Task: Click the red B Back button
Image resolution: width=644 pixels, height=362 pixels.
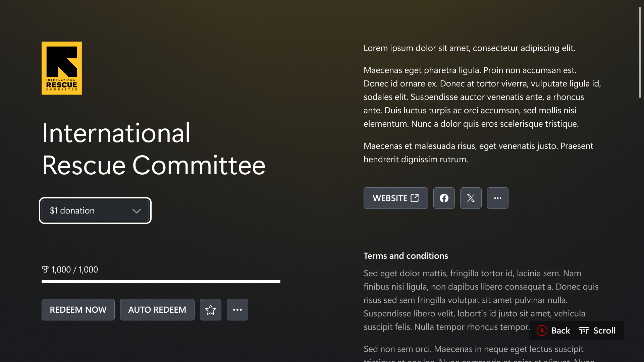Action: click(x=542, y=330)
